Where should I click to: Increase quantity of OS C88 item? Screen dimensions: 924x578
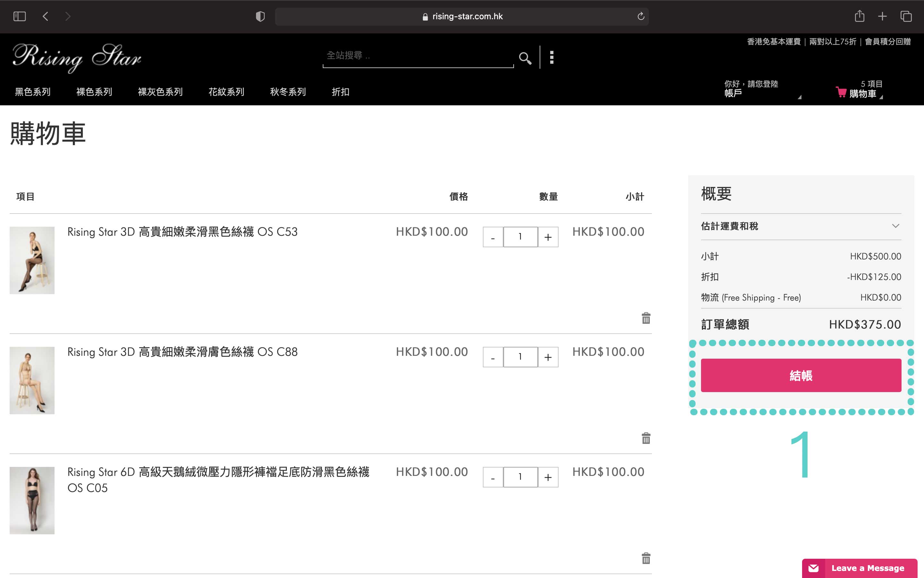548,357
